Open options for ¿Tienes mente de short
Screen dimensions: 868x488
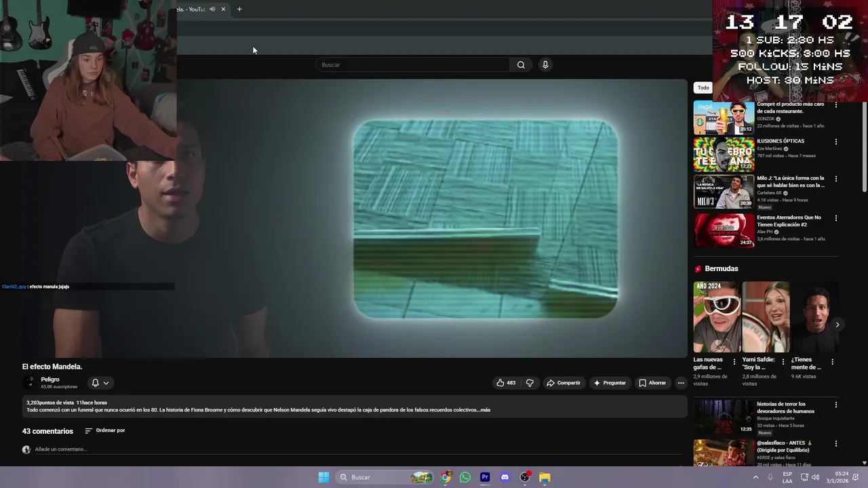tap(832, 362)
